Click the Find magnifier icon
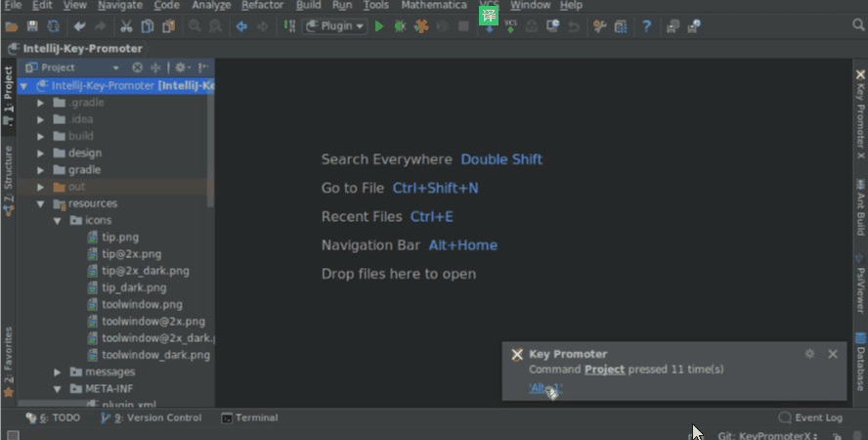This screenshot has width=868, height=440. point(195,26)
